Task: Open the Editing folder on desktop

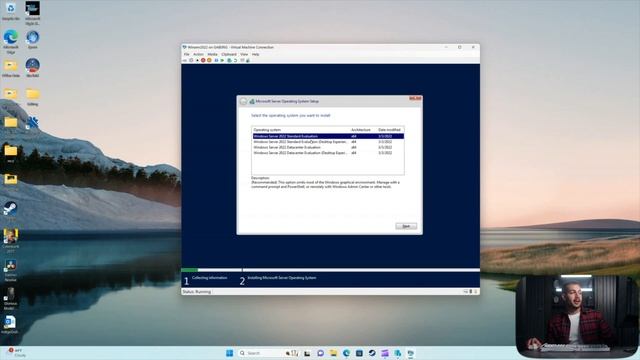Action: tap(33, 97)
